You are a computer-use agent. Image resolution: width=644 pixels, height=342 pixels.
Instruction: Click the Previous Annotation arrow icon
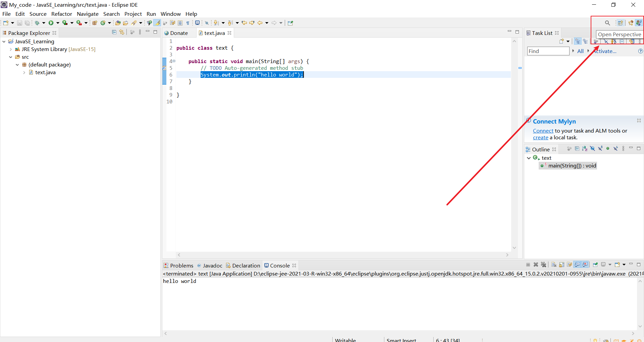click(230, 23)
